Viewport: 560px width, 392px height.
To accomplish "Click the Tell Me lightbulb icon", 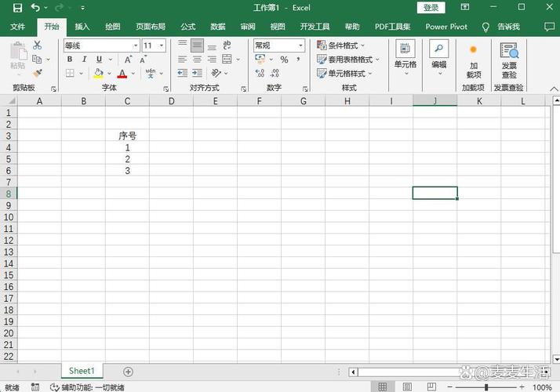I will click(485, 27).
